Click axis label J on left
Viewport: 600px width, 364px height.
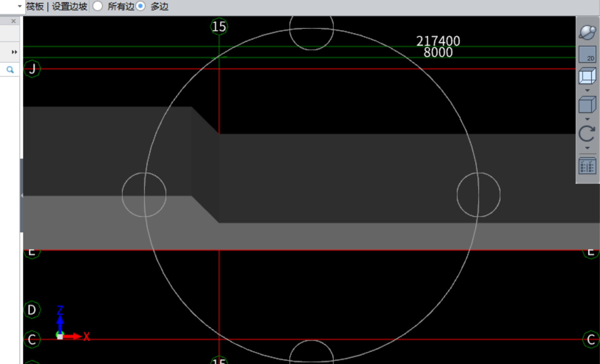[x=32, y=69]
